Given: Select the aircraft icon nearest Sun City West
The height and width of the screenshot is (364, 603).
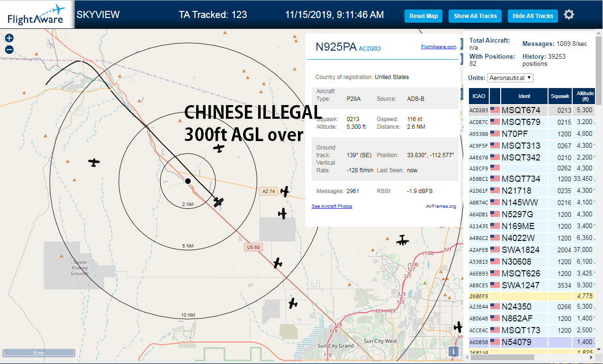Looking at the screenshot, I should pos(458,327).
